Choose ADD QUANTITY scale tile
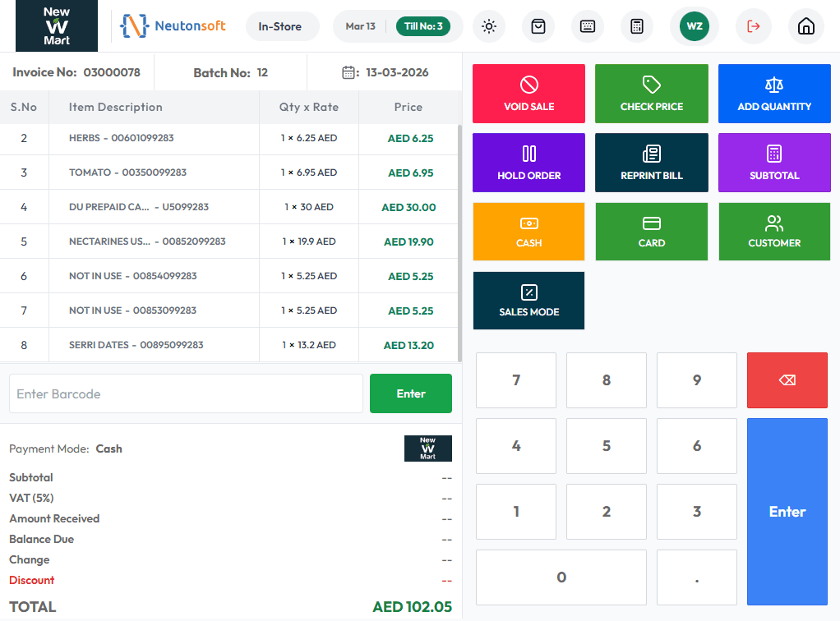840x621 pixels. [774, 94]
